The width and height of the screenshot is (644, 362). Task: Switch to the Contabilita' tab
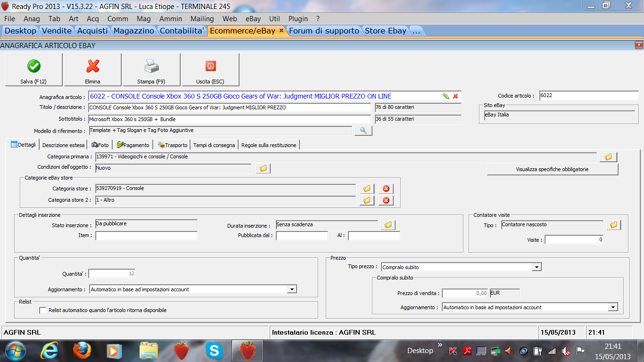(182, 31)
